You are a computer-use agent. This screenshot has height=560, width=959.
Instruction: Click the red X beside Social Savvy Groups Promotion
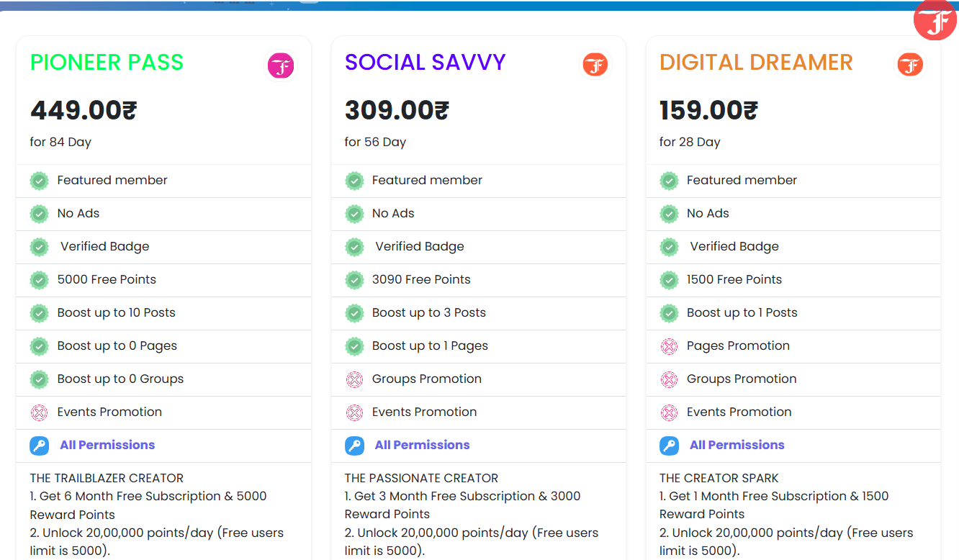(x=354, y=379)
